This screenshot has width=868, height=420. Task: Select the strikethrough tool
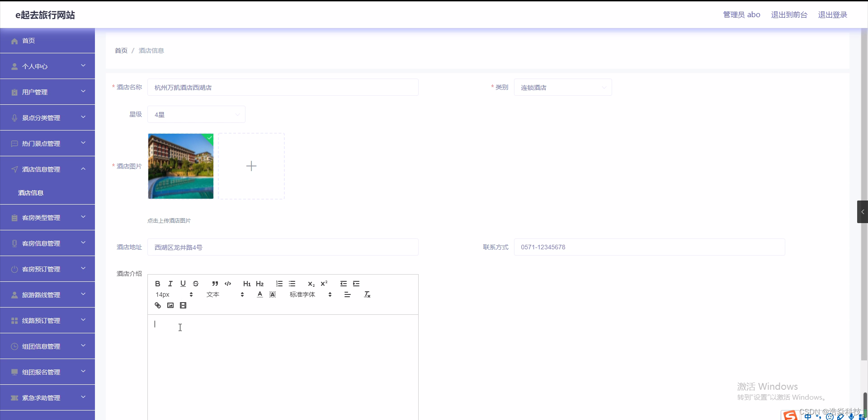(196, 284)
